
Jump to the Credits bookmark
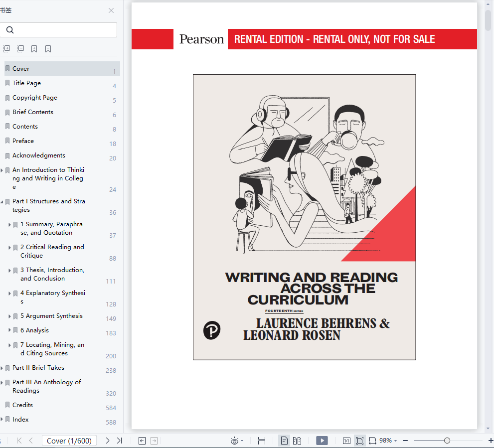tap(22, 405)
